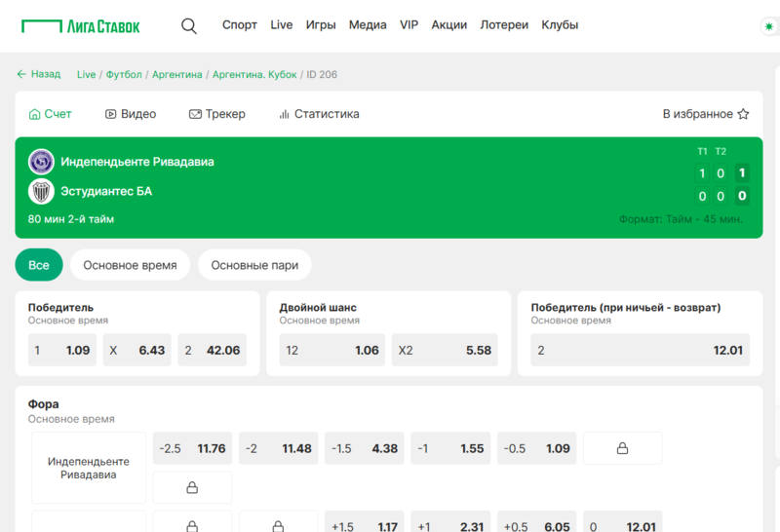Open the Трекер tab
This screenshot has width=780, height=532.
click(216, 114)
